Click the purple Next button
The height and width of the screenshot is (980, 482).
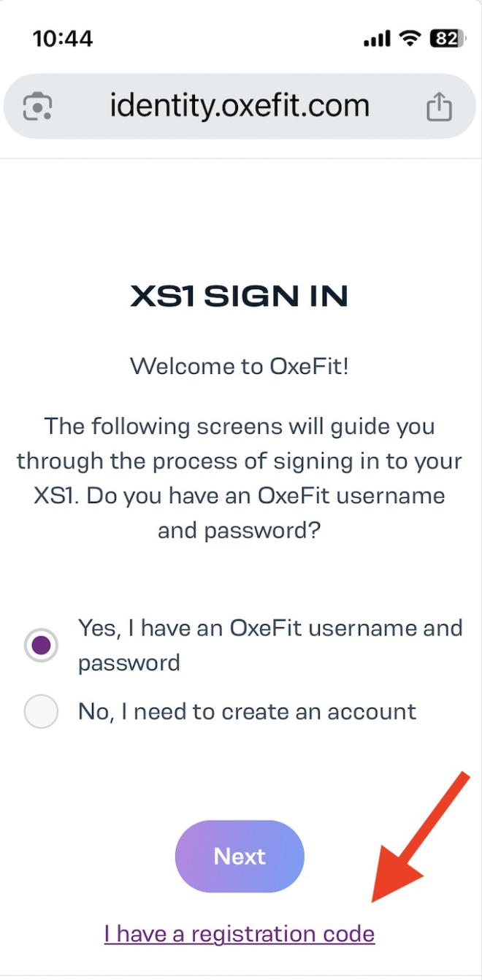pyautogui.click(x=240, y=856)
